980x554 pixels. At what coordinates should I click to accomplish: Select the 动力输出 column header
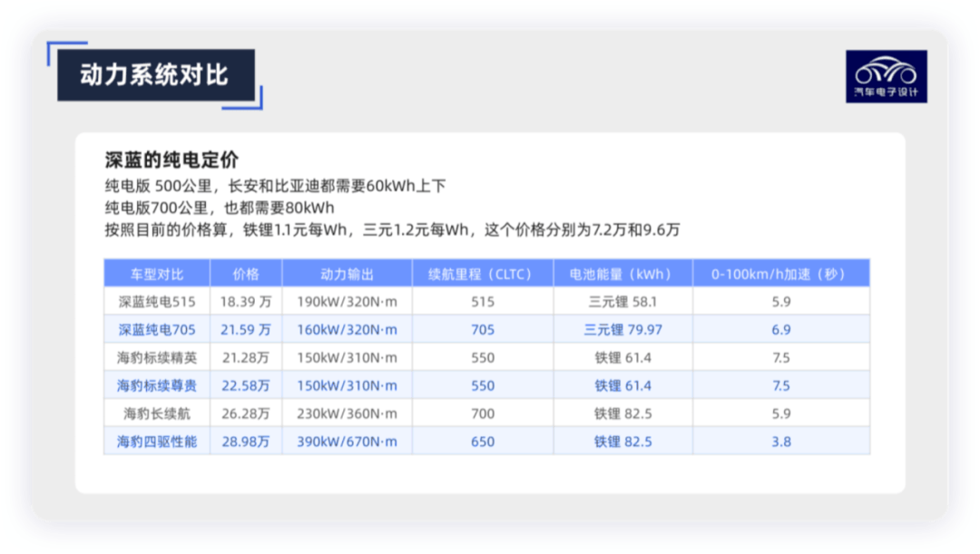coord(347,274)
